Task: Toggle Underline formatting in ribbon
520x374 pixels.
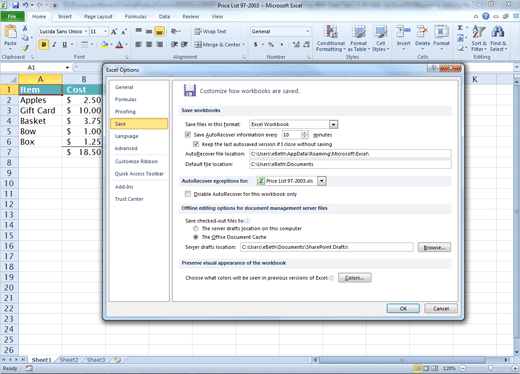Action: [64, 44]
